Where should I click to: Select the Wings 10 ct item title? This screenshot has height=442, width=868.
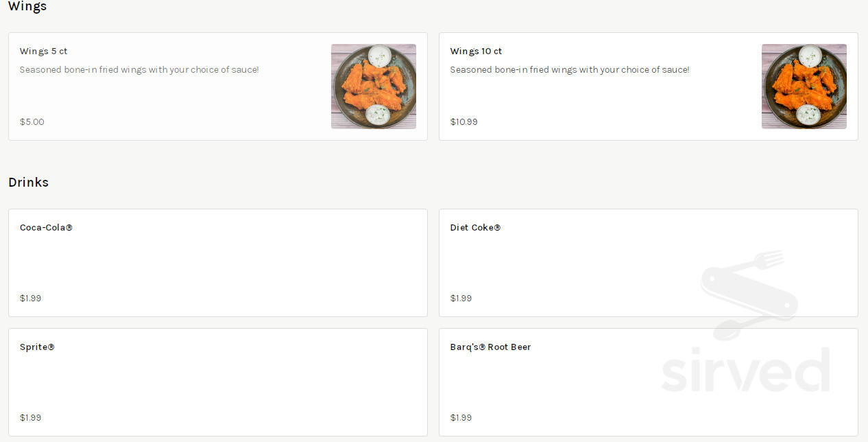476,51
